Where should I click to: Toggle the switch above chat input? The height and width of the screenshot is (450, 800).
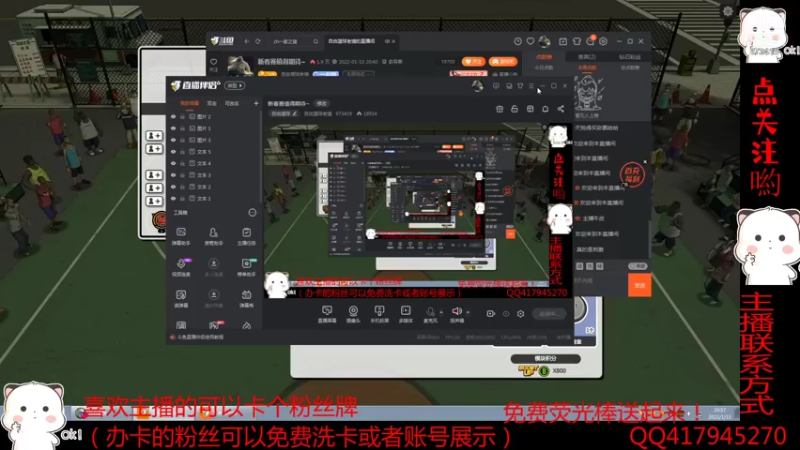(637, 266)
